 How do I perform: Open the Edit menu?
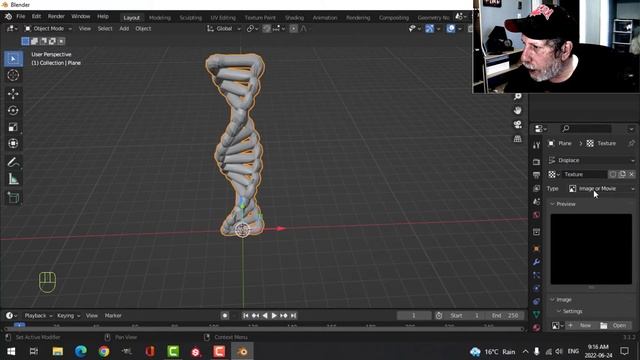pos(36,17)
